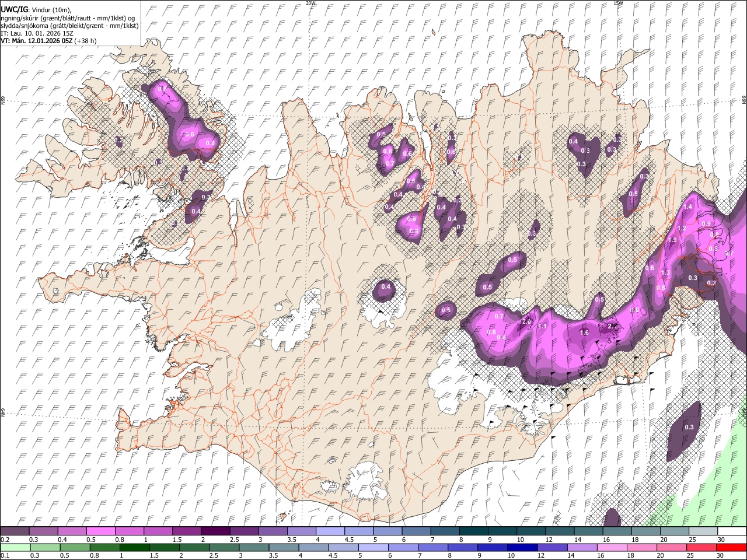Click the 1.6 precipitation value on the map
The height and width of the screenshot is (560, 747).
584,333
